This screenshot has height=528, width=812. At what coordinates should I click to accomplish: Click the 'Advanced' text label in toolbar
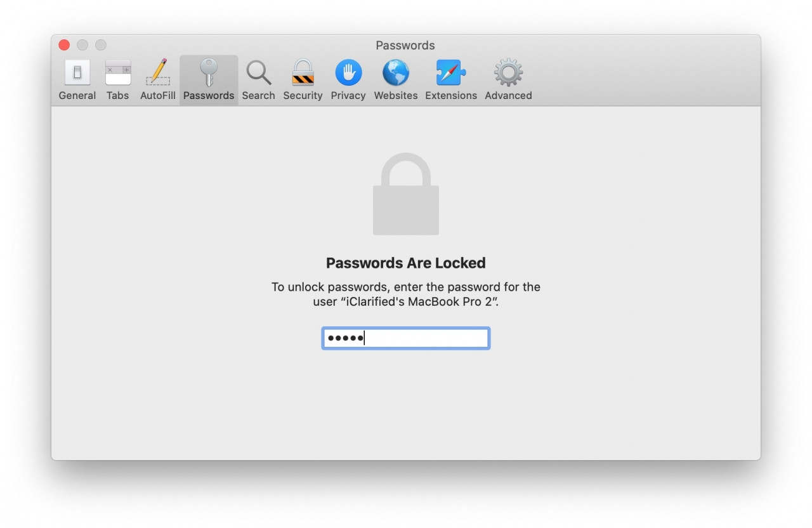[x=508, y=96]
